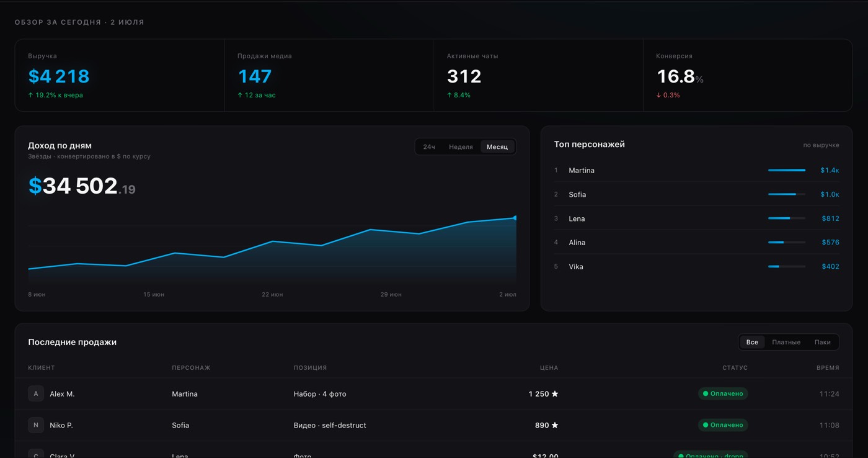Sort sales table by ВРЕМЯ column header

point(828,368)
